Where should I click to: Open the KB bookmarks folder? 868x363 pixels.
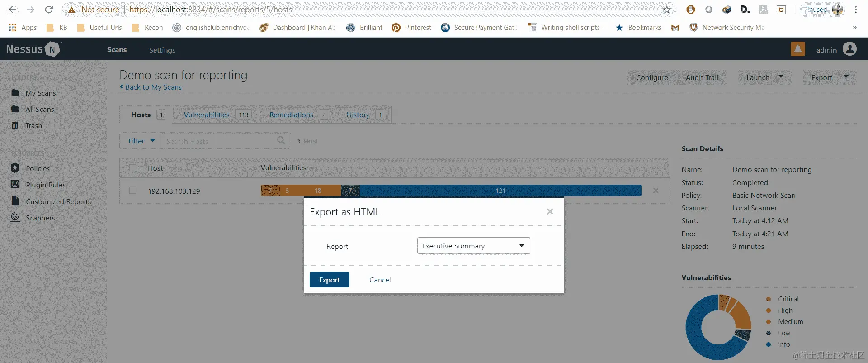pos(57,28)
